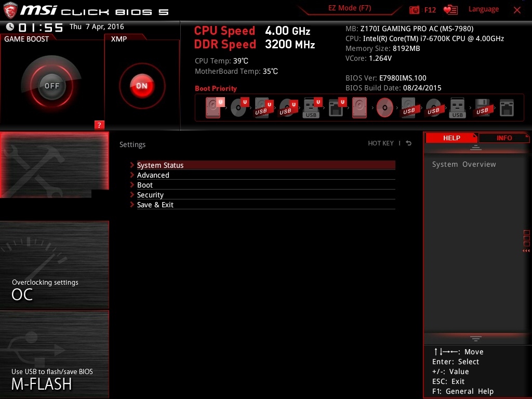This screenshot has height=399, width=532.
Task: Click the bottom grip handle of the help panel
Action: pyautogui.click(x=476, y=339)
